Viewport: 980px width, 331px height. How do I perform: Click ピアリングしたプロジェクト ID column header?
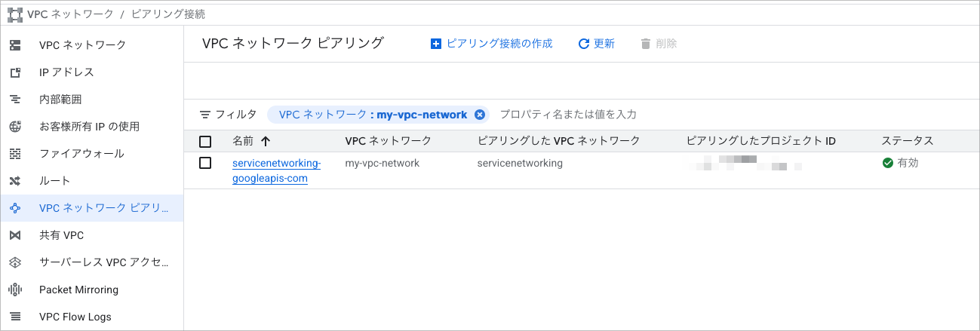761,141
